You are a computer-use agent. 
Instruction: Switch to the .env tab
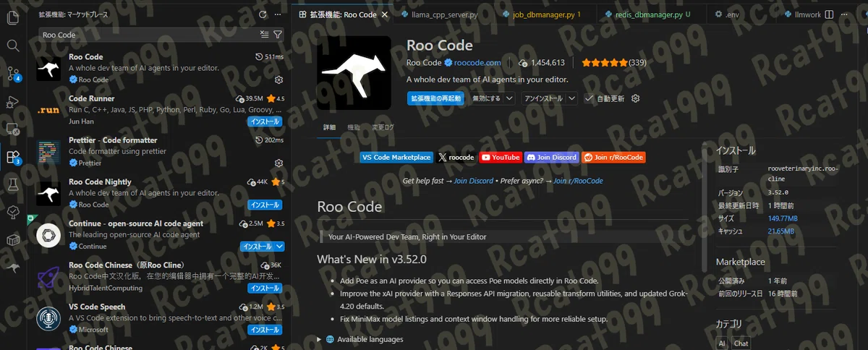[x=732, y=14]
